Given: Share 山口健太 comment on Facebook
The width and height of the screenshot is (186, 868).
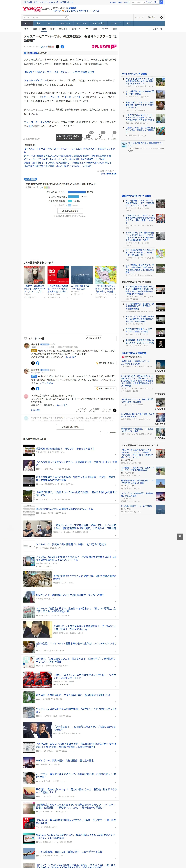Looking at the screenshot, I should pyautogui.click(x=38, y=389).
